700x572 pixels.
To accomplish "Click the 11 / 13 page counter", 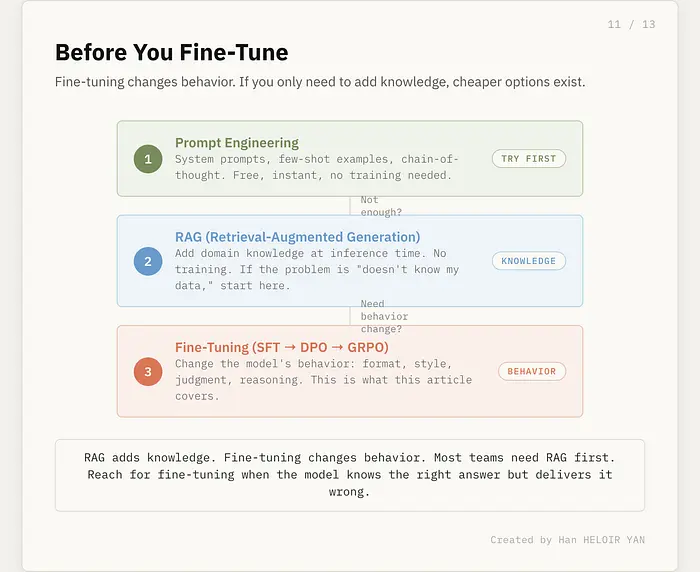I will pos(631,24).
